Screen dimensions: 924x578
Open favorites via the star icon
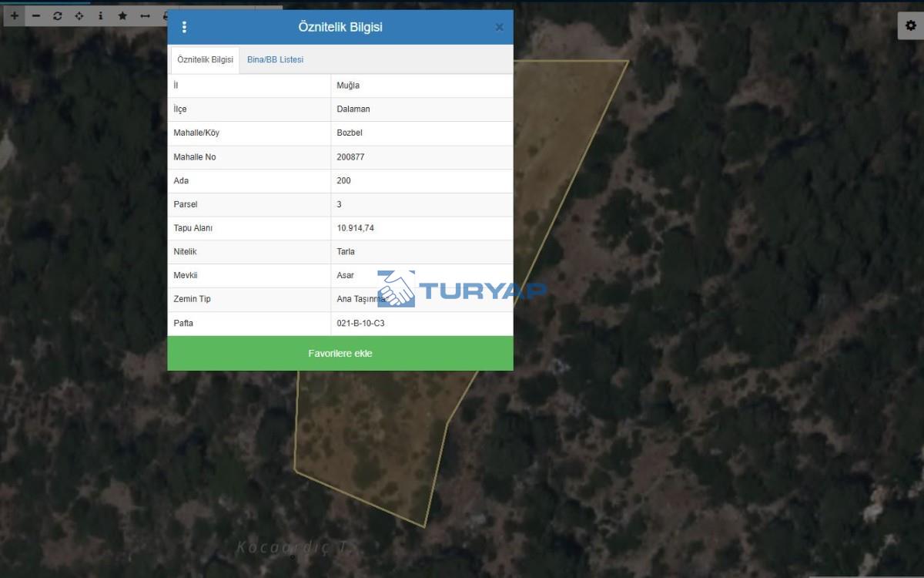[x=122, y=15]
